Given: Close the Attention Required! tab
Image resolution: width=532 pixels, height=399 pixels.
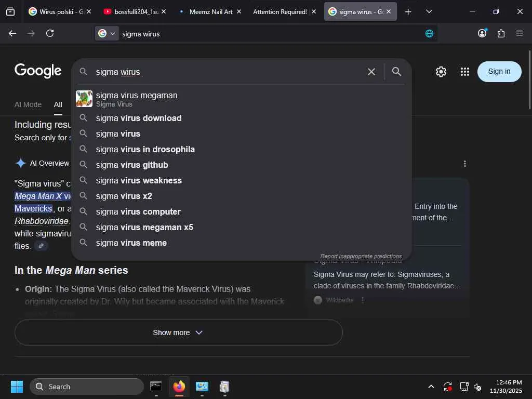Looking at the screenshot, I should click(x=314, y=11).
